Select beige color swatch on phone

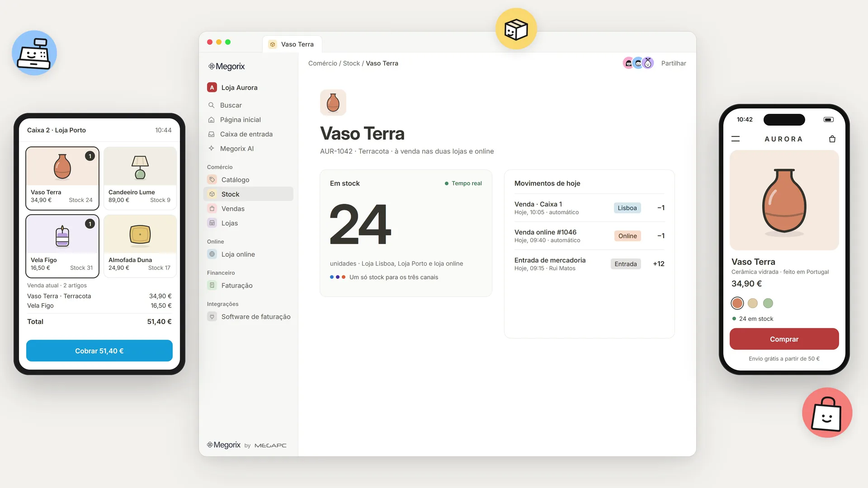[753, 303]
